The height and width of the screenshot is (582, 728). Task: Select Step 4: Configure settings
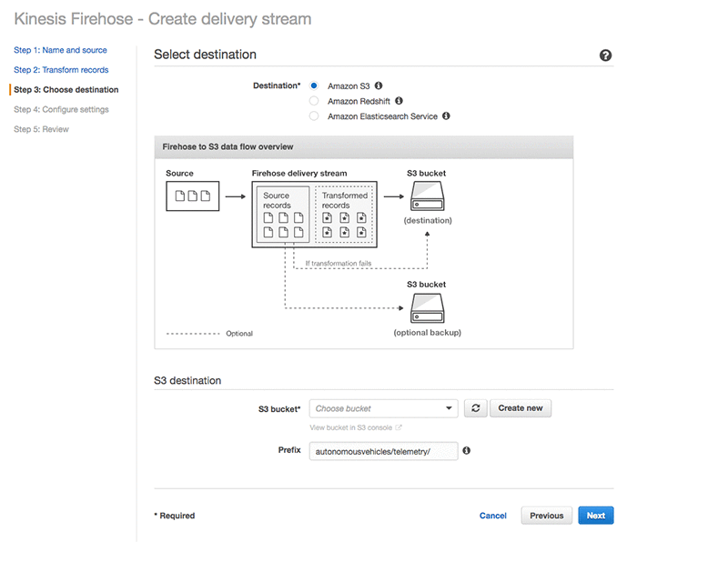click(x=61, y=109)
